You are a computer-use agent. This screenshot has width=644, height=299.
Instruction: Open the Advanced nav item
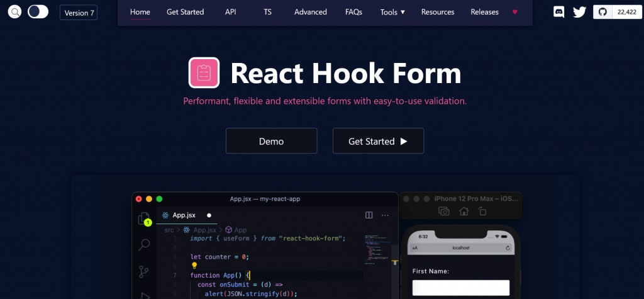pyautogui.click(x=311, y=12)
